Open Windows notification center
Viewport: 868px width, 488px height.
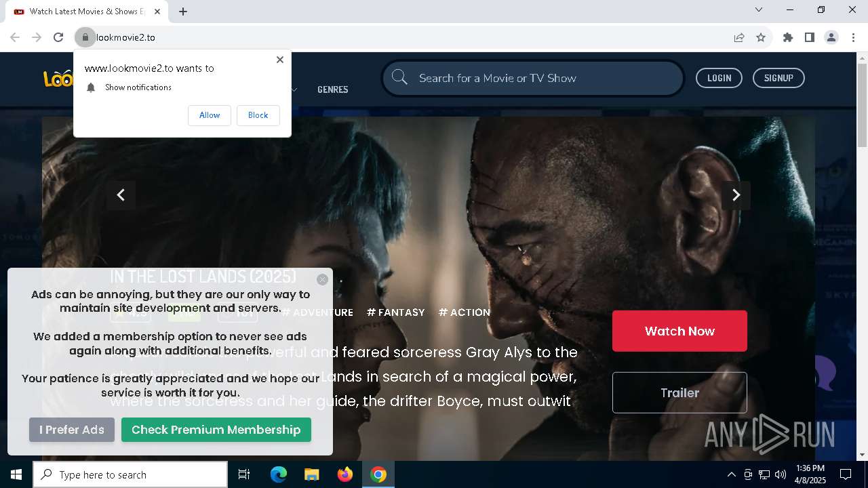pos(846,474)
